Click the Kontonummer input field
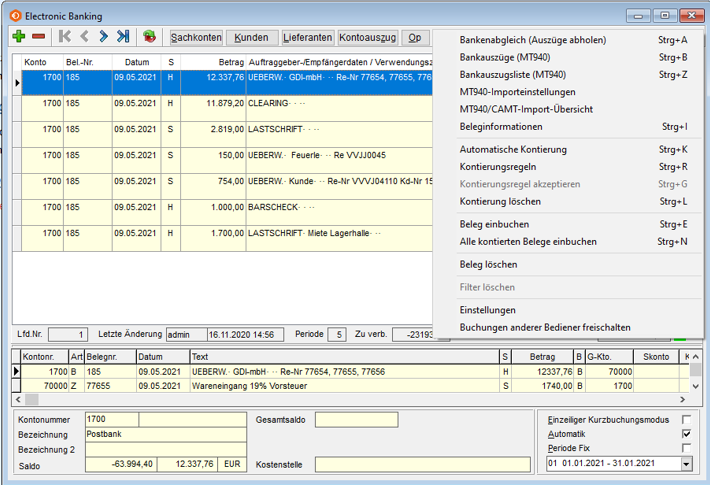 (x=112, y=420)
